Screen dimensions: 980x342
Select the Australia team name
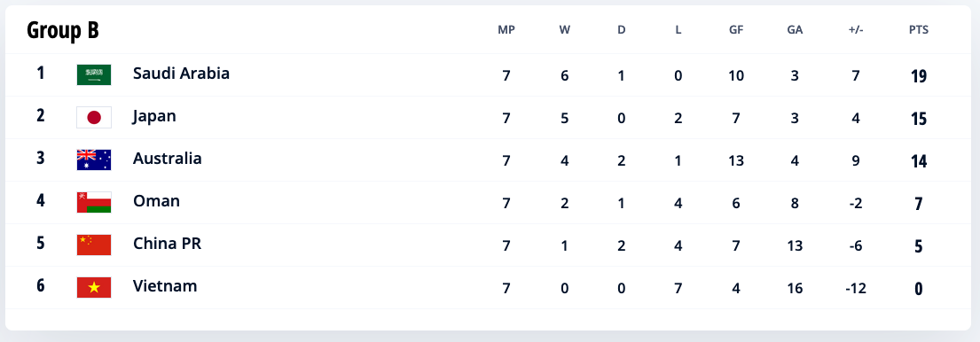pos(168,159)
